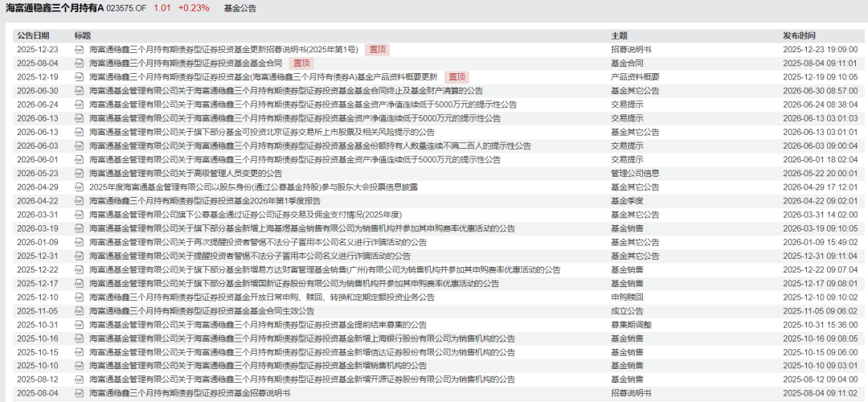
Task: Click fund name 海富通稳鑫三个月持有A header
Action: [55, 8]
